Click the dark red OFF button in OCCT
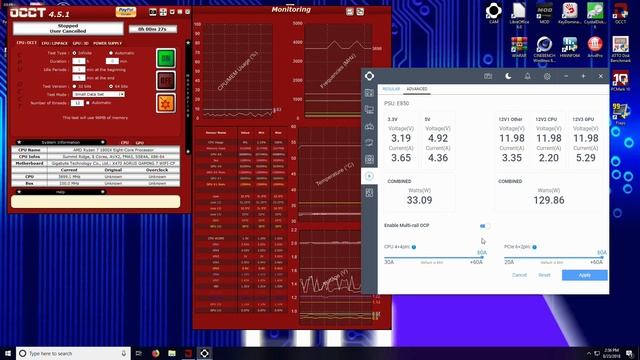The image size is (640, 360). tap(165, 81)
